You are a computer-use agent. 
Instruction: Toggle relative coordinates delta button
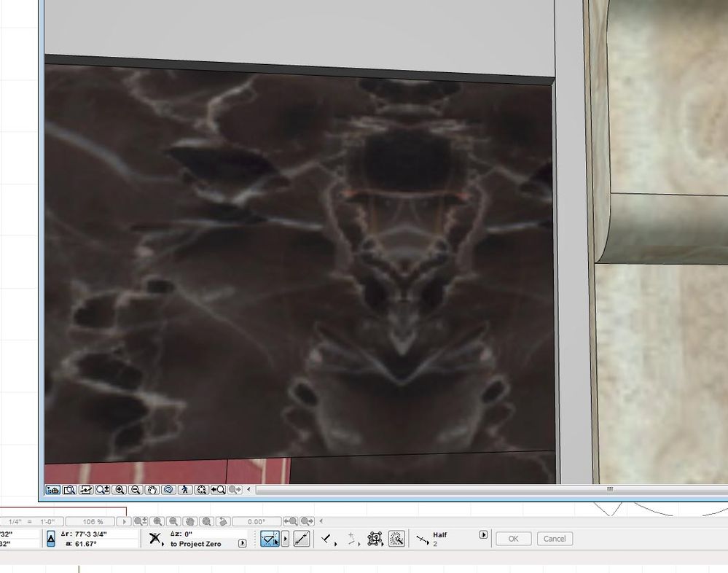click(x=51, y=539)
